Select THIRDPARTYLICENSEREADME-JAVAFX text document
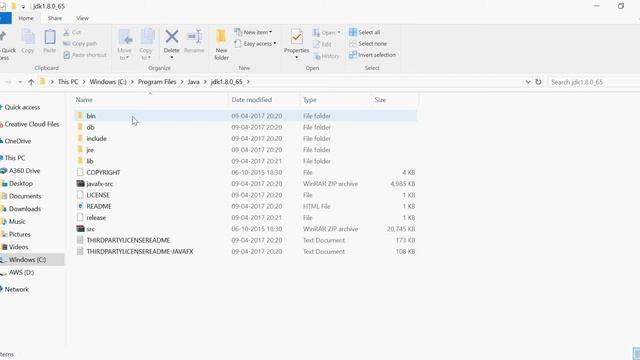Screen dimensions: 640x360 pos(245,251)
